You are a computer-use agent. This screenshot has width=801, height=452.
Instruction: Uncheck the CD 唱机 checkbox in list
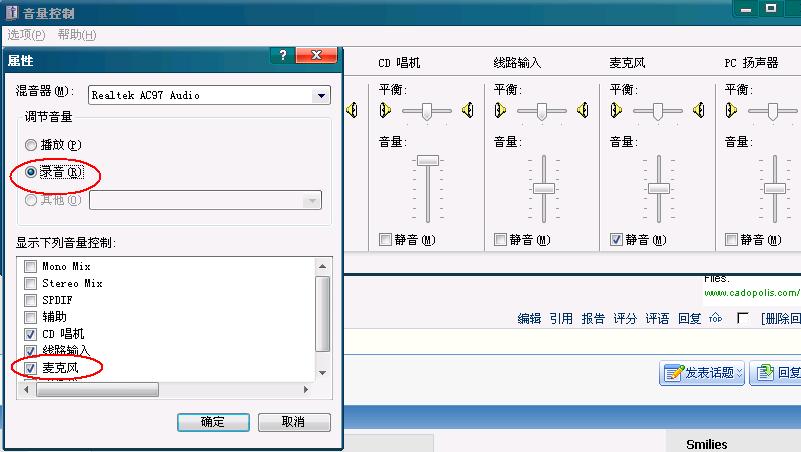point(31,334)
